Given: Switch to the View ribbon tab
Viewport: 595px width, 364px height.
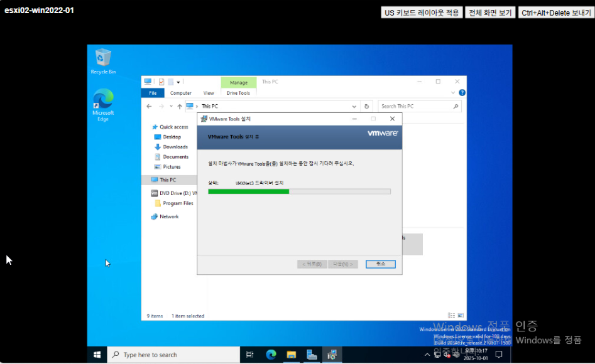Looking at the screenshot, I should point(209,93).
